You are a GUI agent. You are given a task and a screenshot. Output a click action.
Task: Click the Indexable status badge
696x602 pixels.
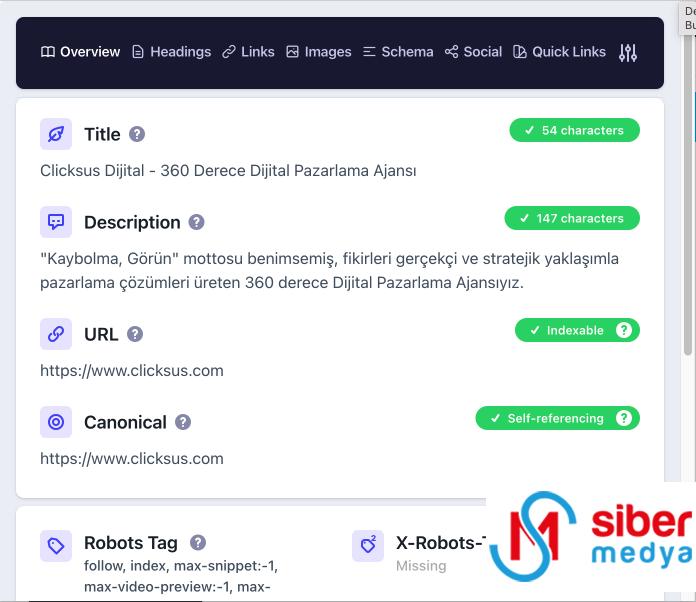coord(577,330)
